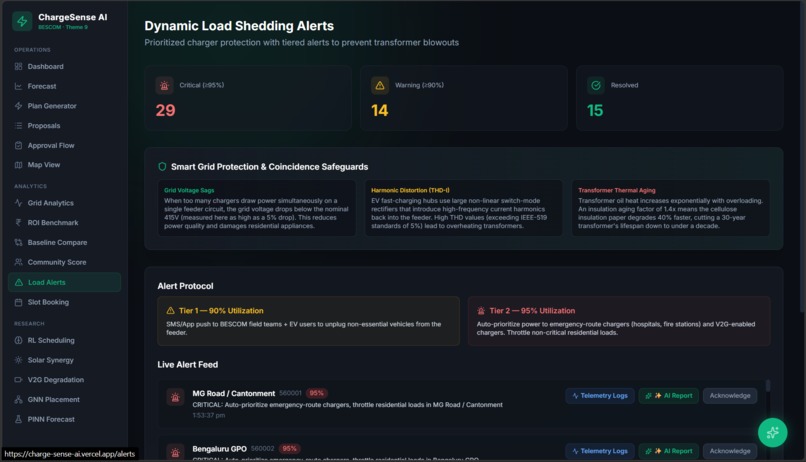Click the Community Score people icon
Image resolution: width=806 pixels, height=462 pixels.
pyautogui.click(x=19, y=262)
